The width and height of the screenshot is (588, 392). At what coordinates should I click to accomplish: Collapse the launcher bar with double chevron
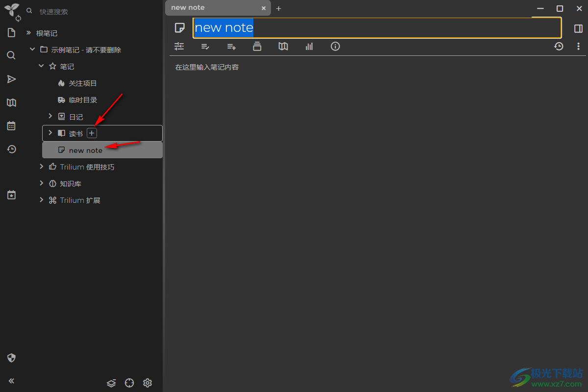point(11,381)
